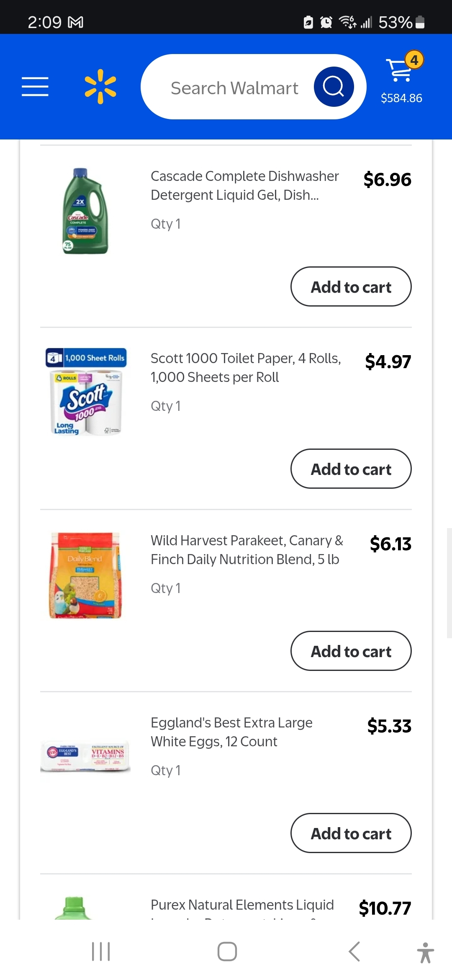Add Scott 1000 Toilet Paper to cart
The height and width of the screenshot is (980, 452).
tap(351, 469)
